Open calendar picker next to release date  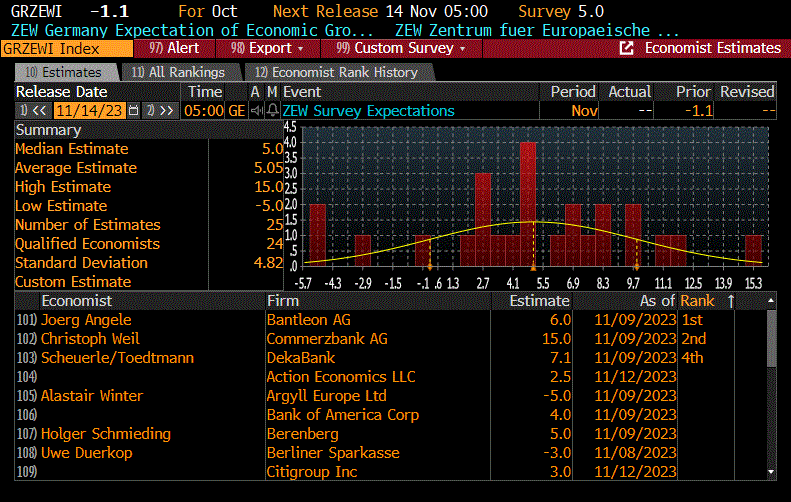point(133,110)
